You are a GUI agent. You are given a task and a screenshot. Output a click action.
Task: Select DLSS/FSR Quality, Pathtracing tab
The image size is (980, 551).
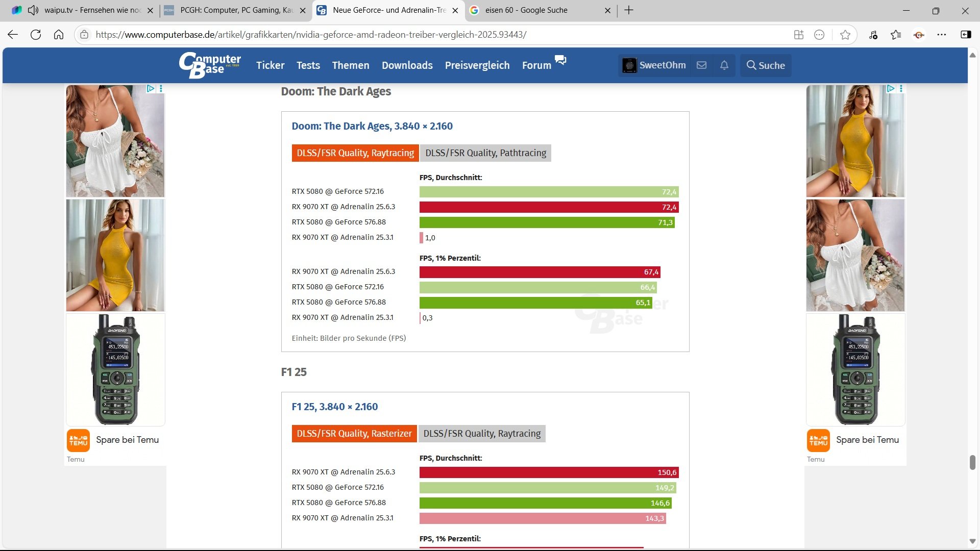(x=485, y=153)
